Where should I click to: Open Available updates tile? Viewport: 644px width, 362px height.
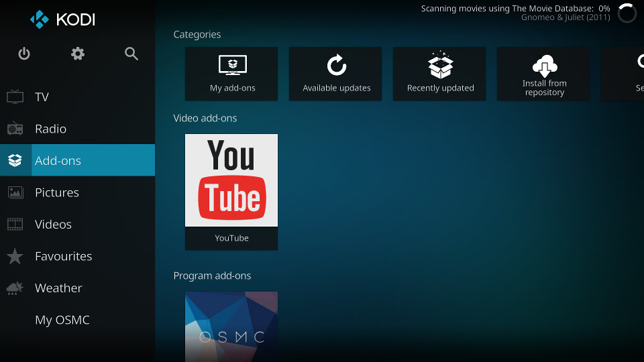click(x=335, y=74)
